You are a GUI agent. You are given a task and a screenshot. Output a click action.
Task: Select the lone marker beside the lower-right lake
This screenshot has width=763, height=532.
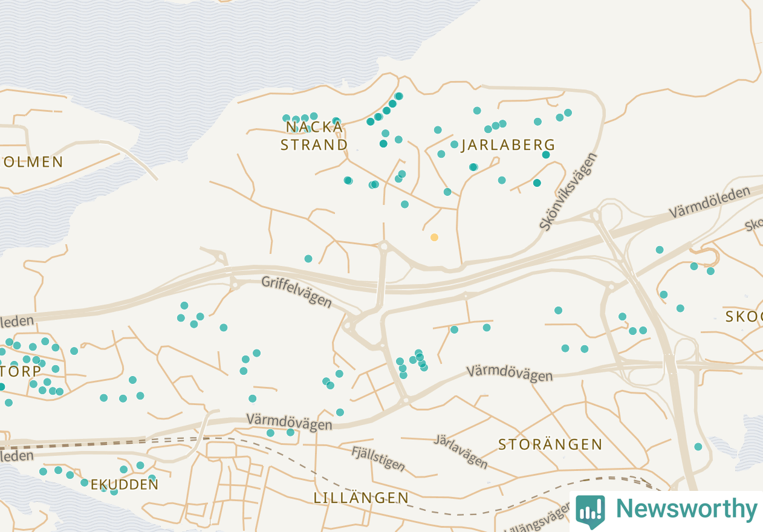(698, 447)
